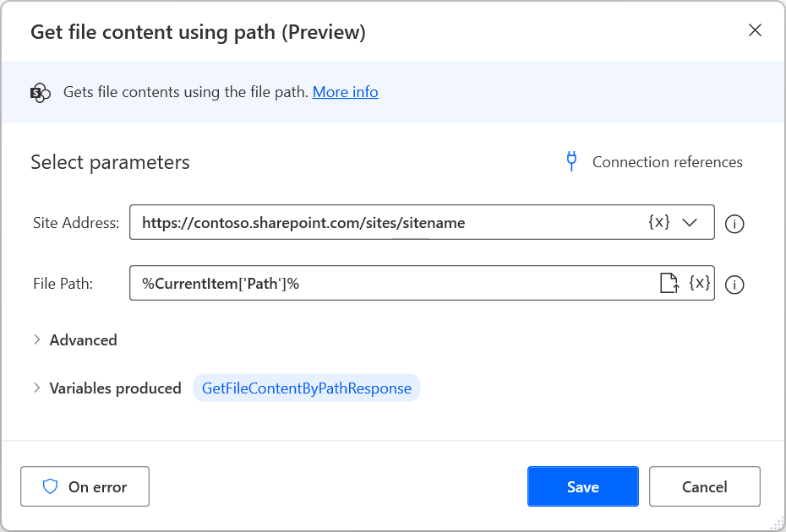786x532 pixels.
Task: View the info tooltip for File Path
Action: 734,285
